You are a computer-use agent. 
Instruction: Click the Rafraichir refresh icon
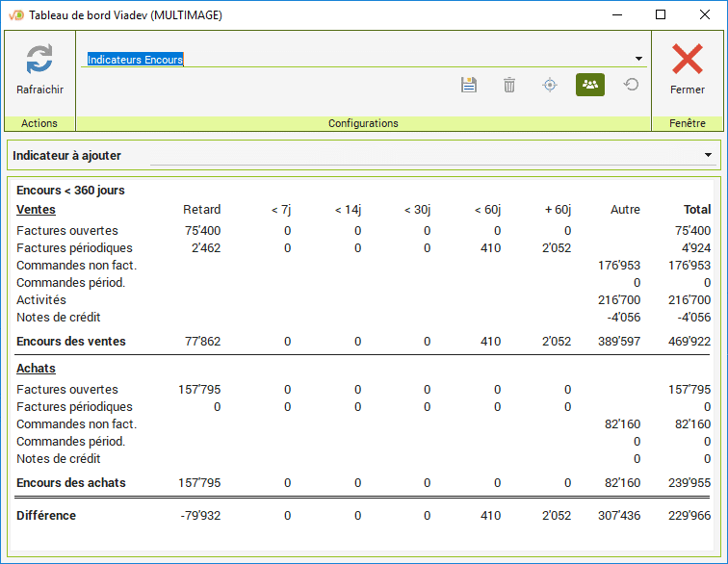coord(39,60)
